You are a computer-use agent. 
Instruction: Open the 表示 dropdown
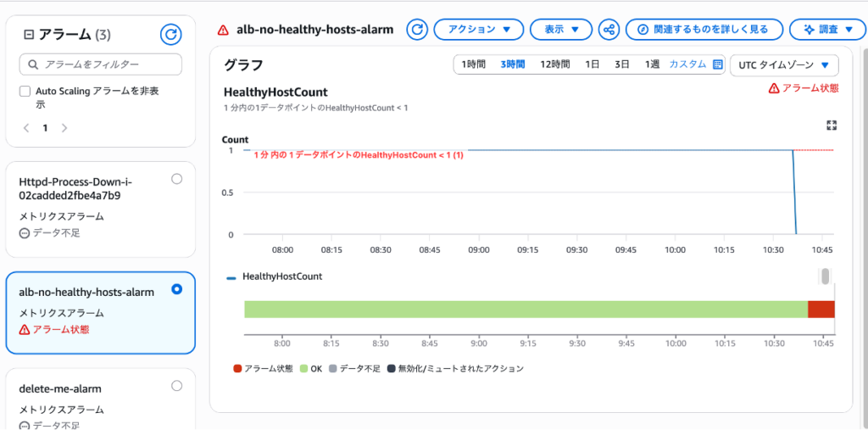pos(561,30)
